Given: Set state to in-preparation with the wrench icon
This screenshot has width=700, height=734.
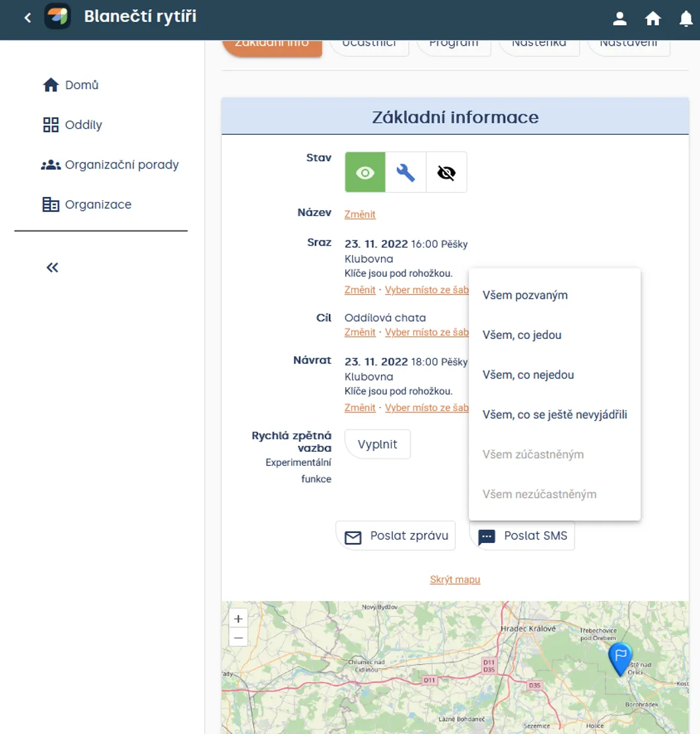Looking at the screenshot, I should pyautogui.click(x=405, y=172).
